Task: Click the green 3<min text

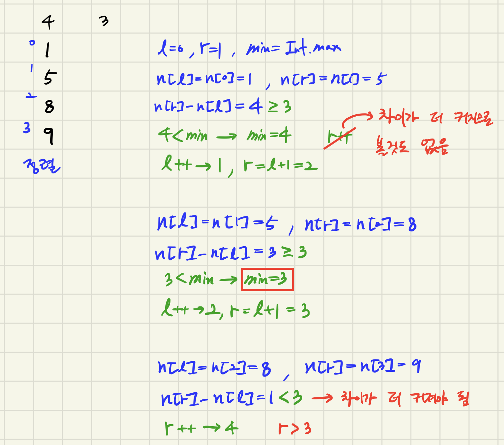Action: coord(189,279)
